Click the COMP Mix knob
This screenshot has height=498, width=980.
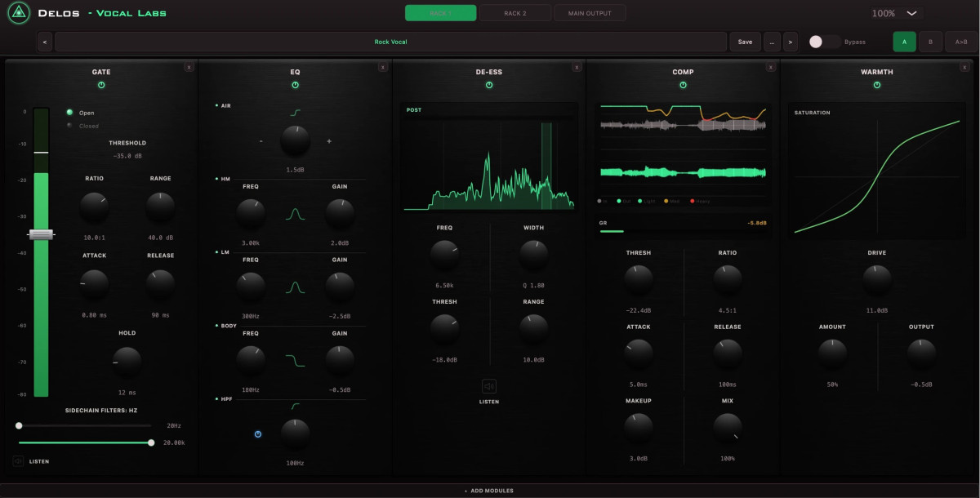click(x=728, y=429)
